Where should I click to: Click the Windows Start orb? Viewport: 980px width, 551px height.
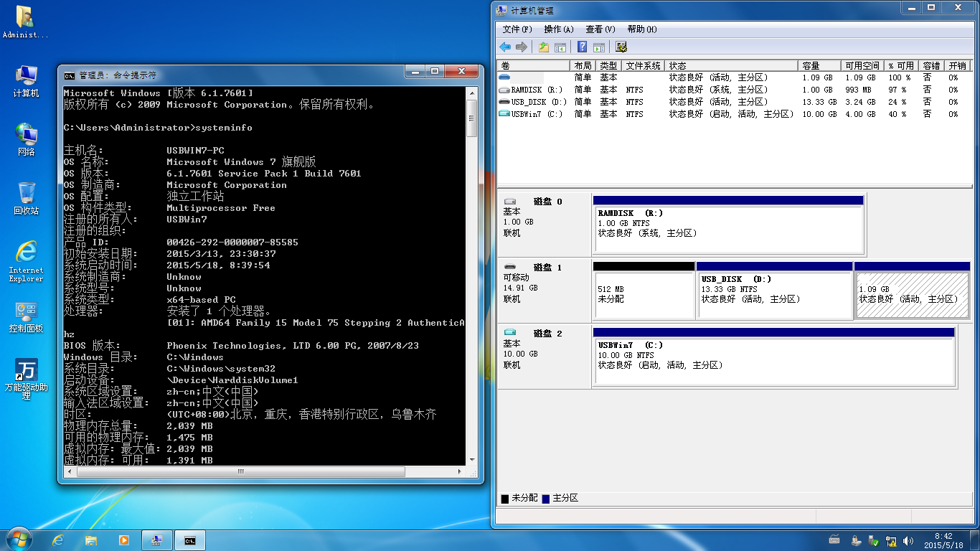(x=19, y=540)
